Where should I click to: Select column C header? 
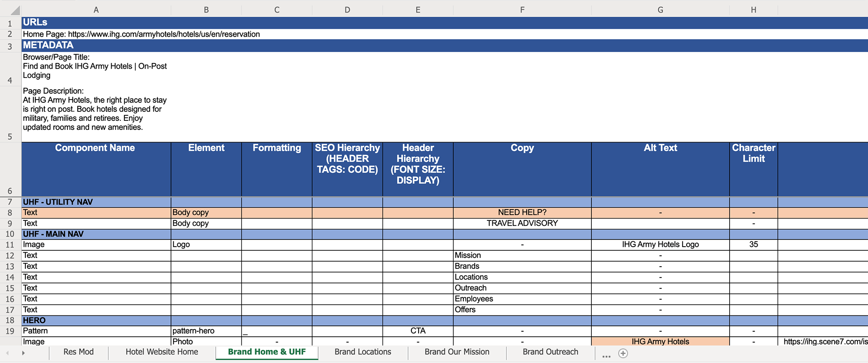pos(277,10)
